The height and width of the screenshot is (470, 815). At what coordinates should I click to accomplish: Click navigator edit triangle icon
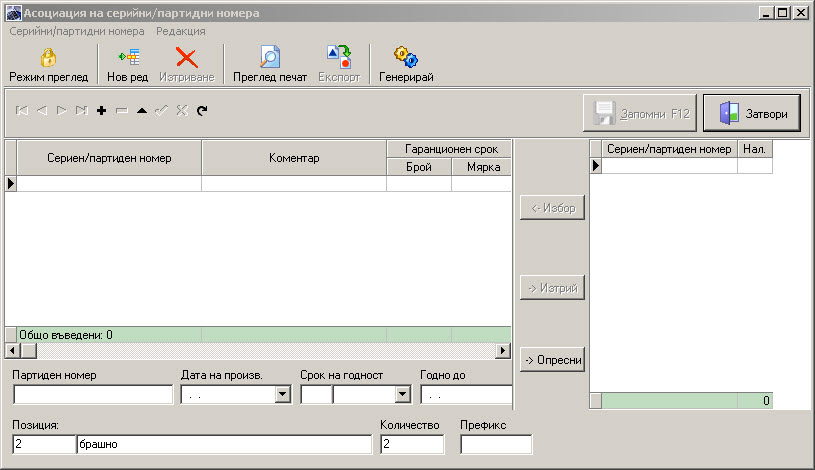click(141, 110)
